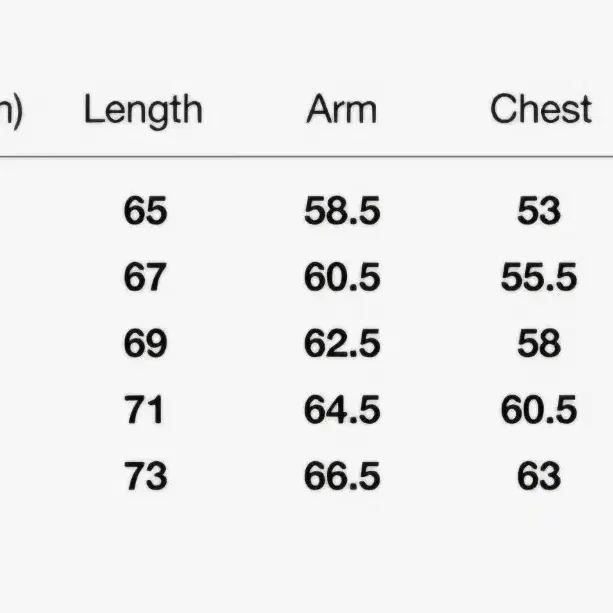Select the Length value 67
The width and height of the screenshot is (613, 613).
pyautogui.click(x=145, y=277)
